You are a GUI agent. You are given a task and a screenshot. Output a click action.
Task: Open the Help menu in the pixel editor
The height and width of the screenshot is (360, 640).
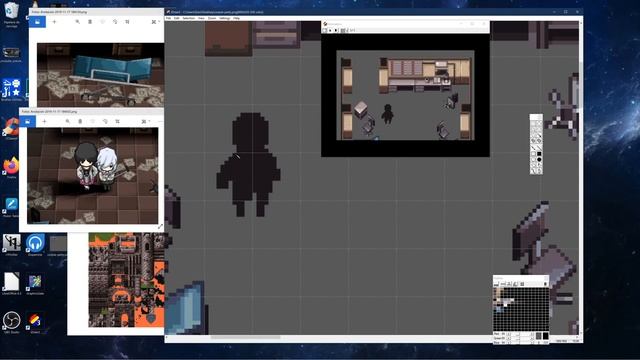click(x=236, y=18)
